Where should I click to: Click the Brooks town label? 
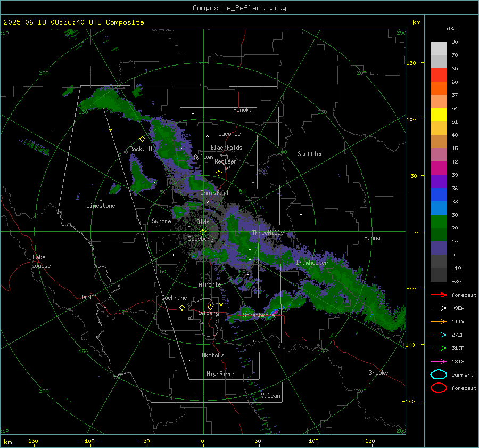point(378,373)
